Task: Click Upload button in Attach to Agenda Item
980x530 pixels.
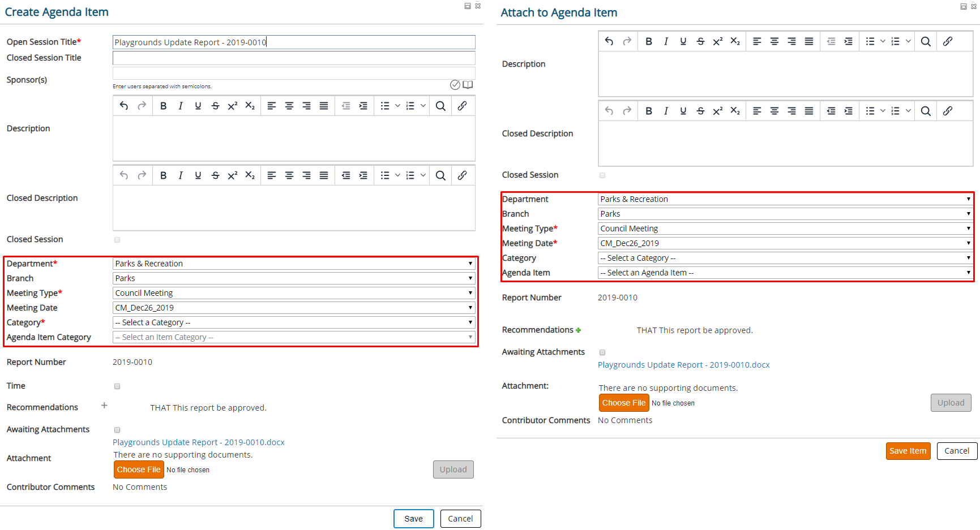Action: (951, 403)
